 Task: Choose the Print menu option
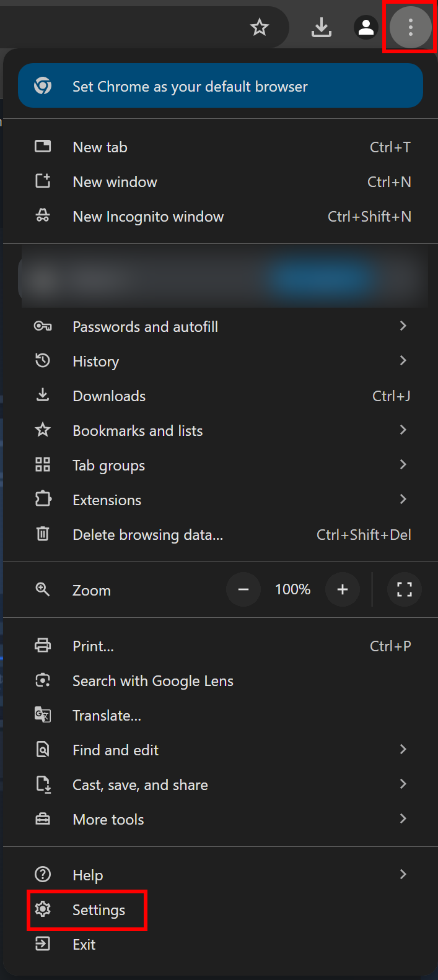tap(93, 646)
